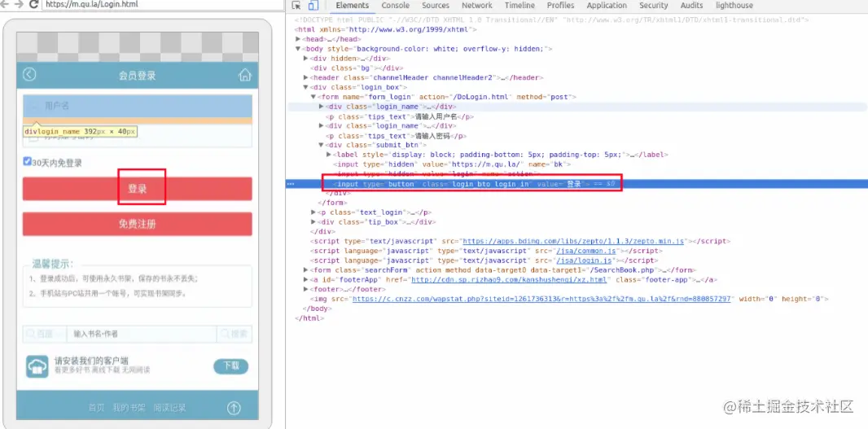This screenshot has height=429, width=868.
Task: Click the cloud app client icon
Action: point(37,366)
